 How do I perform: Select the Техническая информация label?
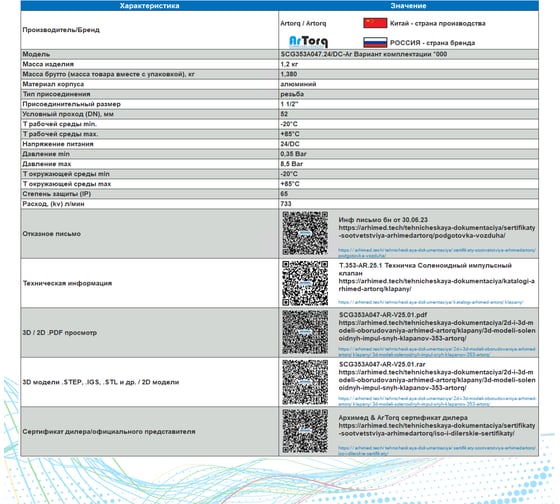pyautogui.click(x=68, y=283)
